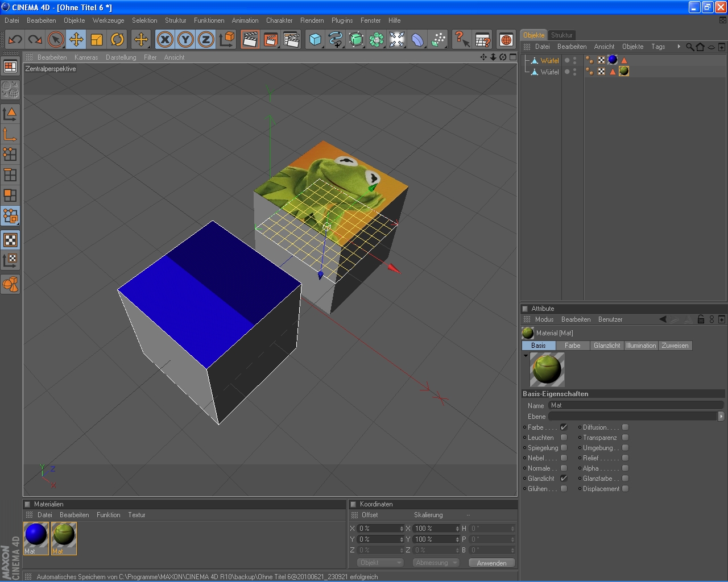
Task: Expand the Objekte manager menu overflow arrow
Action: [679, 47]
